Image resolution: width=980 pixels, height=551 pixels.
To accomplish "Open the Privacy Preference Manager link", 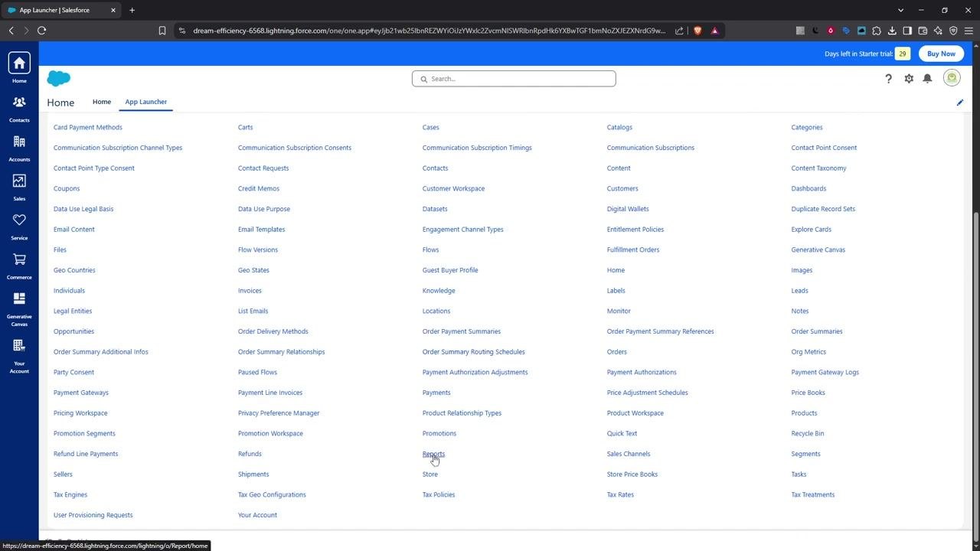I will point(279,413).
